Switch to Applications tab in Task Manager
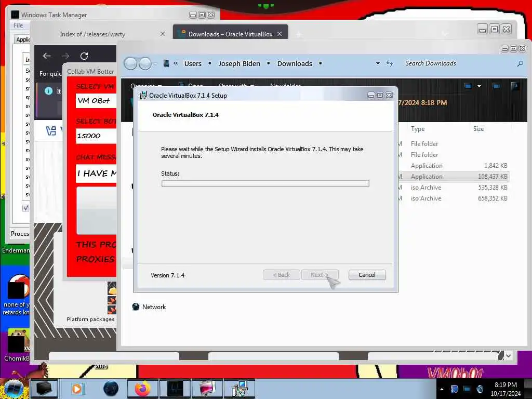 coord(22,39)
